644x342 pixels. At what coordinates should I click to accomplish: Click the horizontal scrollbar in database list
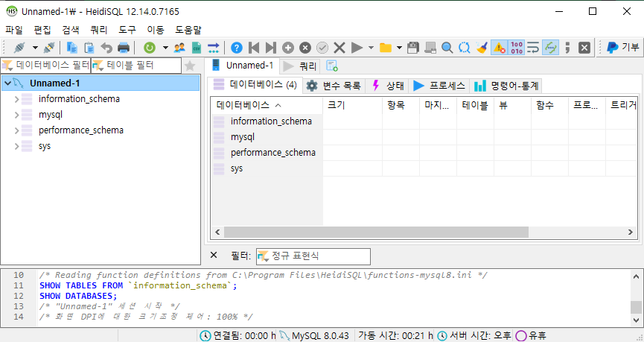(x=376, y=232)
